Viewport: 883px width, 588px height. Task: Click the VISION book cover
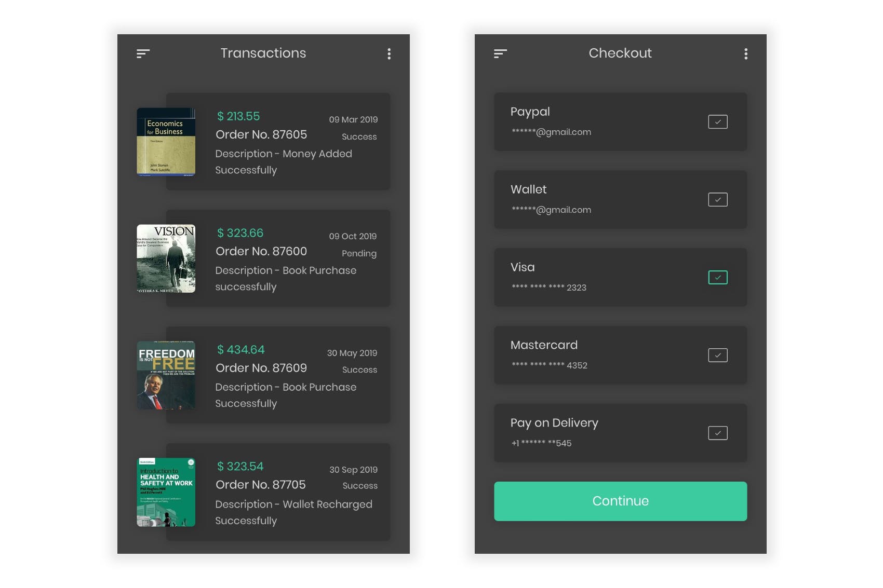click(166, 258)
